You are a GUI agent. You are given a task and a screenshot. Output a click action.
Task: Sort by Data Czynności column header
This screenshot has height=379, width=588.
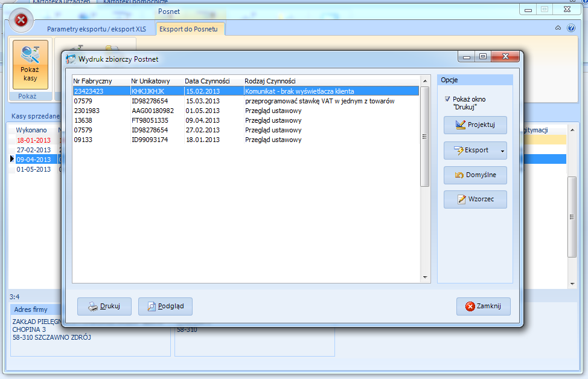coord(207,81)
